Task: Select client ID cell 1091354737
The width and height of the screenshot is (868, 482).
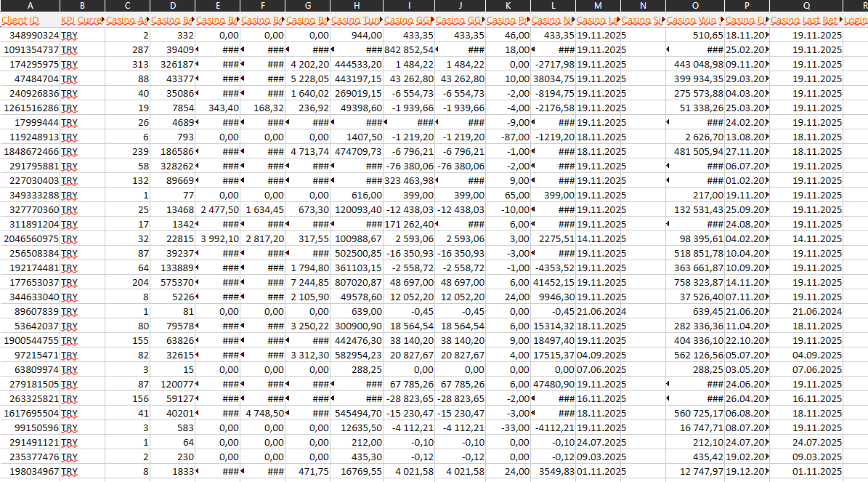Action: point(30,49)
